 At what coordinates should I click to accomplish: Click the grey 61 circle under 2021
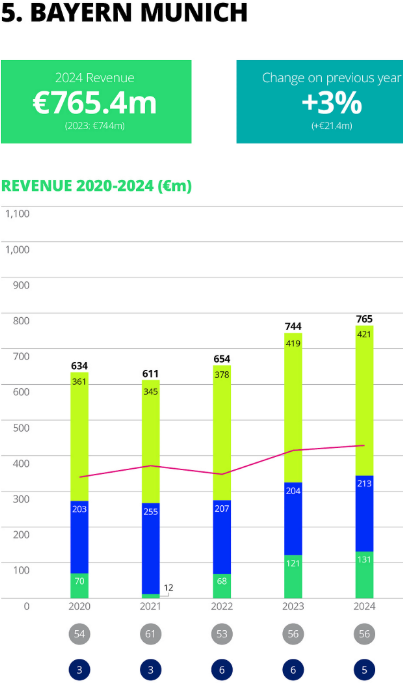click(x=150, y=634)
